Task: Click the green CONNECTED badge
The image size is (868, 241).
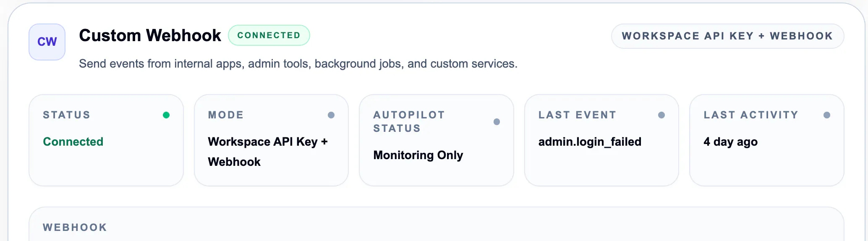Action: pos(269,35)
